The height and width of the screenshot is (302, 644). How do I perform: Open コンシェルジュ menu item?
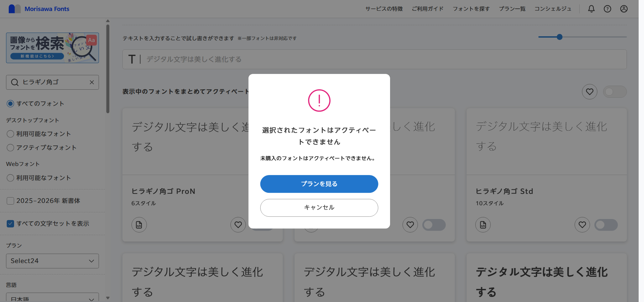[553, 9]
